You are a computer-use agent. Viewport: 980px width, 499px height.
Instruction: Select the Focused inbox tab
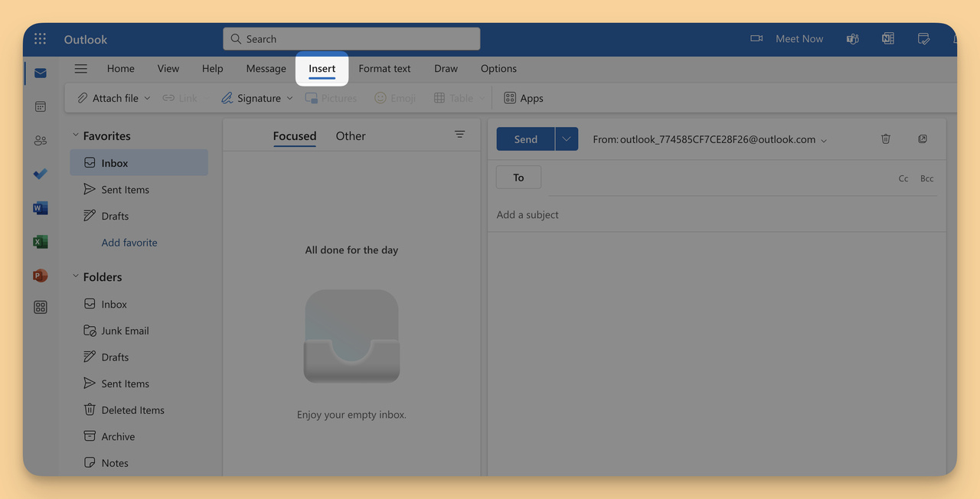coord(295,135)
